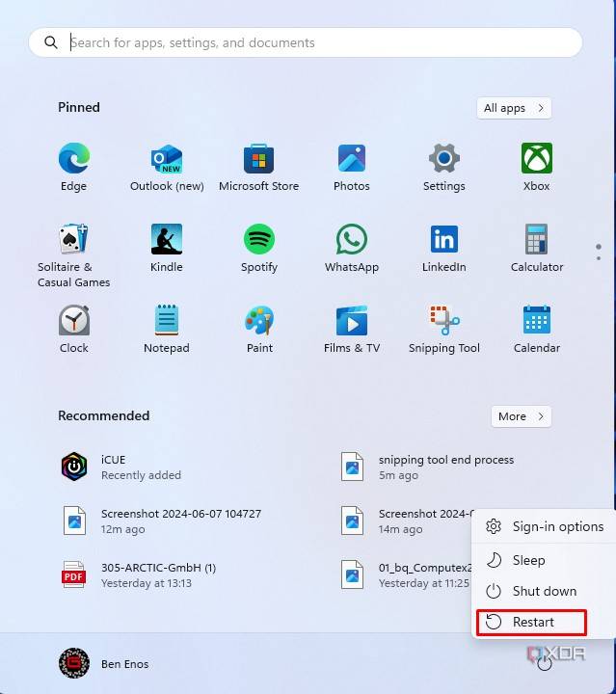Open the 01_bq_Computex file
Viewport: 616px width, 694px height.
(405, 574)
